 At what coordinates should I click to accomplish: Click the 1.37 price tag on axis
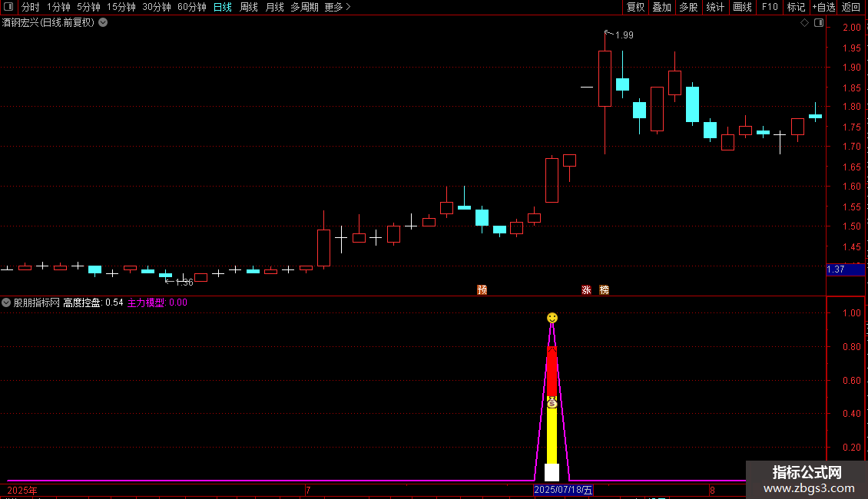(x=845, y=269)
